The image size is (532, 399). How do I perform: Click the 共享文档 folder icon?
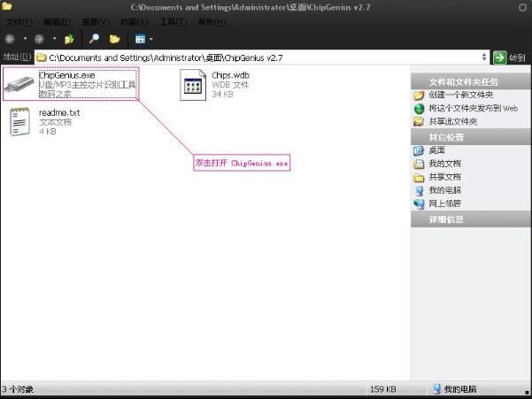point(419,177)
